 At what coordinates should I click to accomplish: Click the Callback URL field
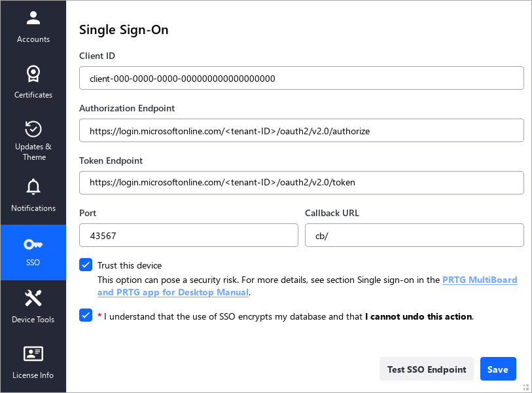point(414,235)
